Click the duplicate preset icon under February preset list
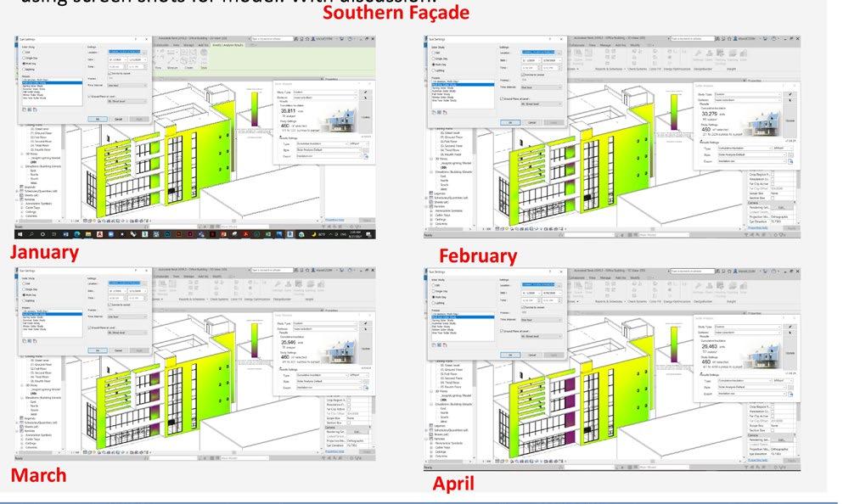Screen dimensions: 843x504 pos(433,112)
